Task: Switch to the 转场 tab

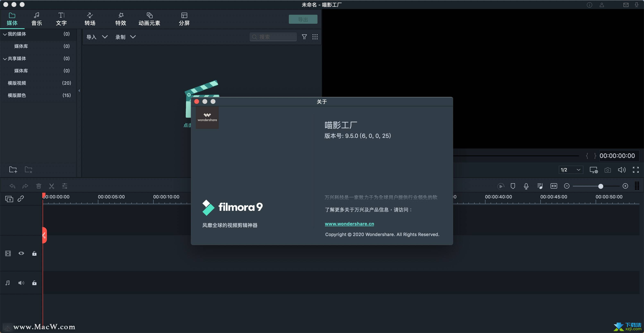Action: 90,19
